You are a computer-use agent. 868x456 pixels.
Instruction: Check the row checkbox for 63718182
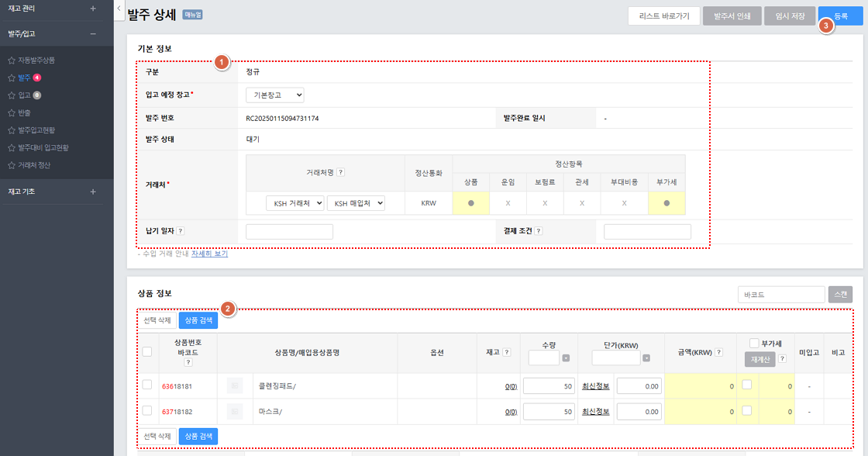tap(146, 410)
